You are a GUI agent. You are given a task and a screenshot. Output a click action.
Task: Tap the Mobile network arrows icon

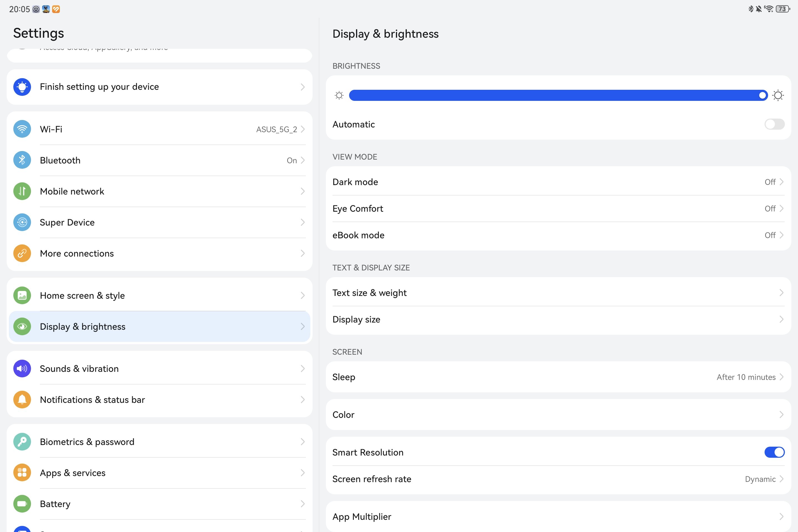pos(22,191)
